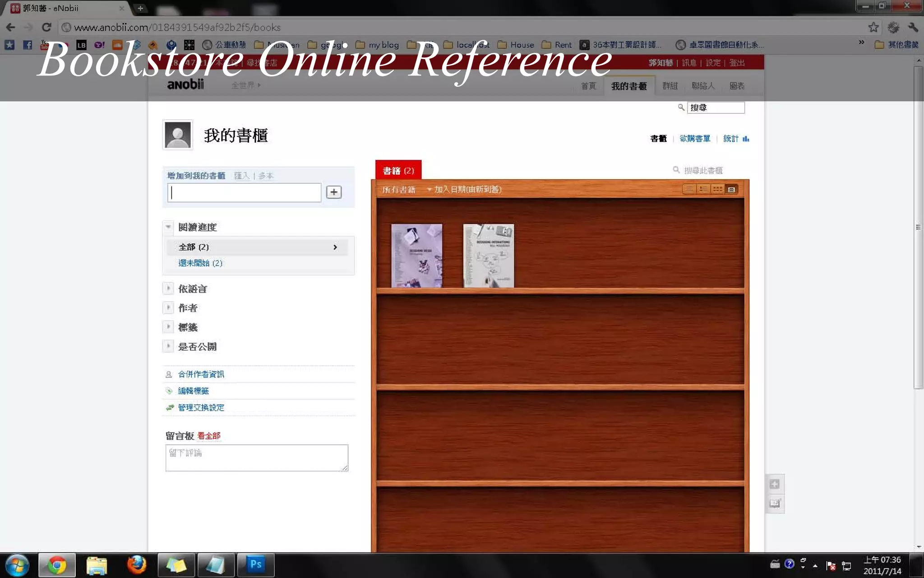
Task: Select the 我的書櫃 navigation tab
Action: click(629, 86)
